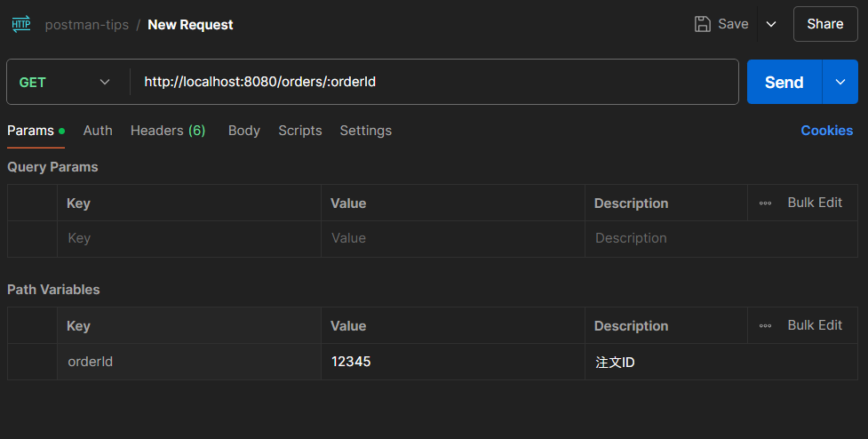
Task: Expand the Send button arrow options
Action: click(x=840, y=82)
